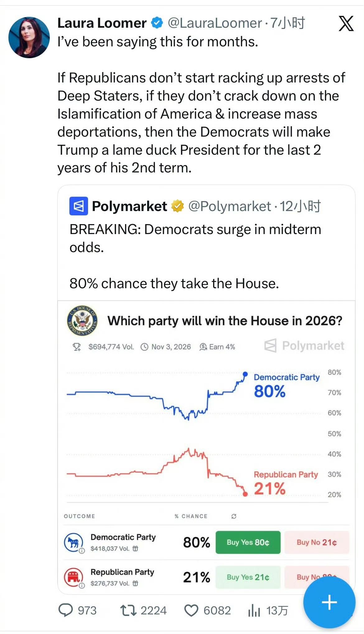The height and width of the screenshot is (634, 364).
Task: View tweet analytics bar chart icon
Action: coord(254,611)
